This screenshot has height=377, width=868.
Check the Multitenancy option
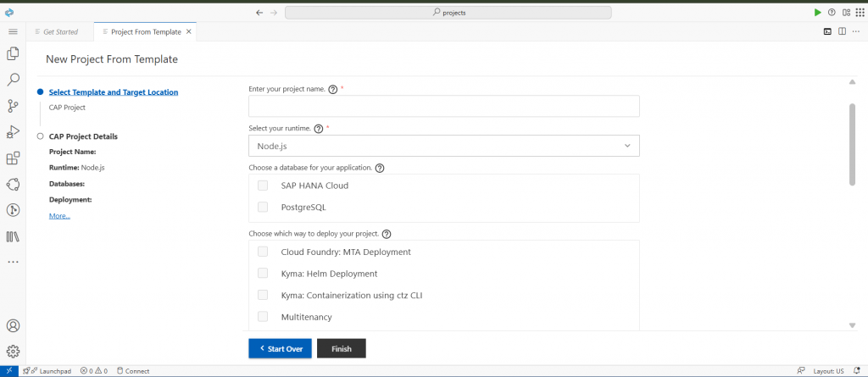[x=263, y=317]
